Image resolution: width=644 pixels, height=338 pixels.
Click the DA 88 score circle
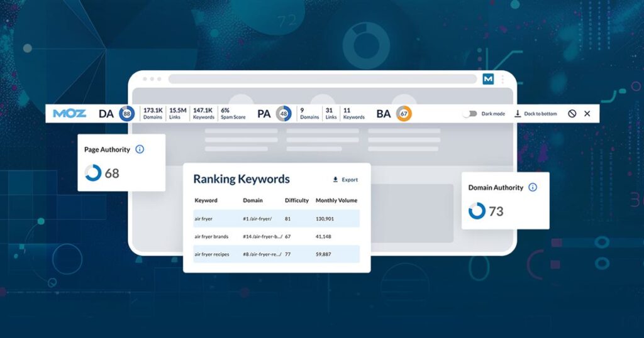[126, 114]
